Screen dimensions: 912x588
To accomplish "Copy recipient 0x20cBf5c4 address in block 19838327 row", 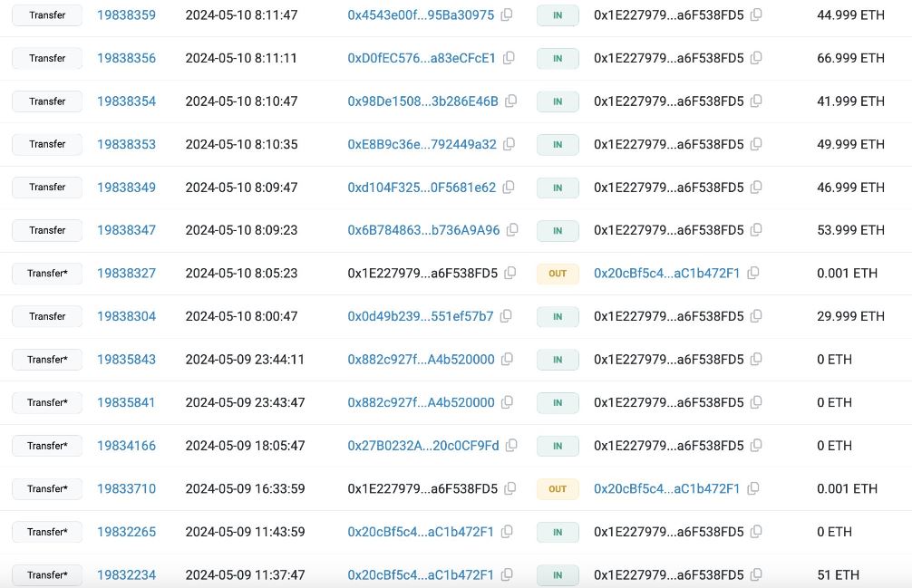I will (x=752, y=273).
